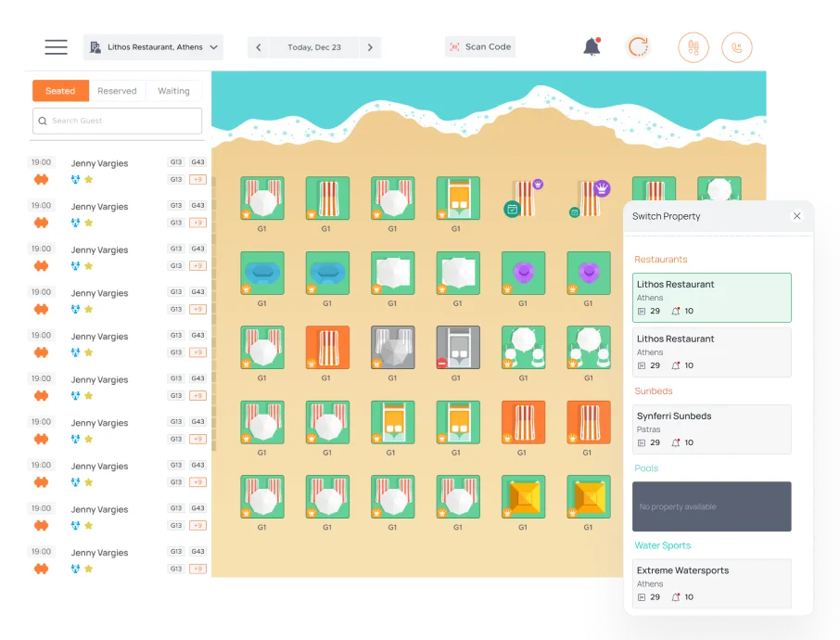Click the small green calendar badge
840x640 pixels.
tap(574, 212)
